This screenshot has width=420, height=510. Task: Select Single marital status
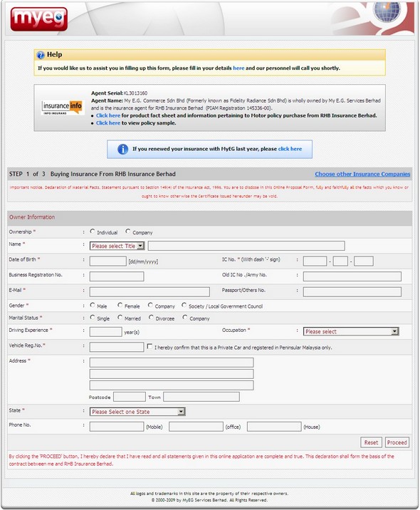point(93,317)
